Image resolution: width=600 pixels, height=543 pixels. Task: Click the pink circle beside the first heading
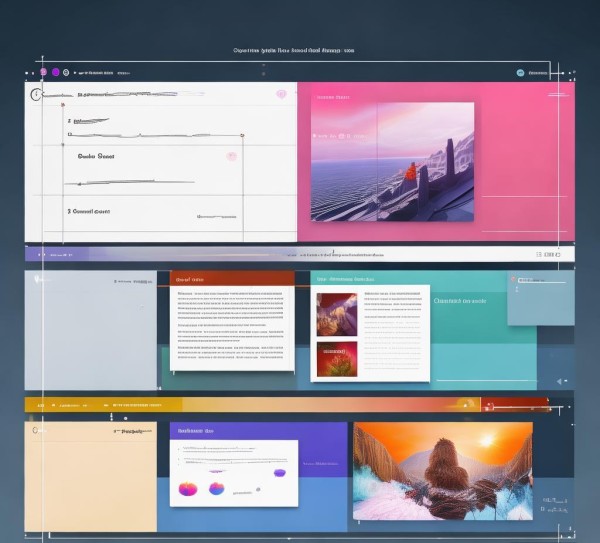click(281, 94)
